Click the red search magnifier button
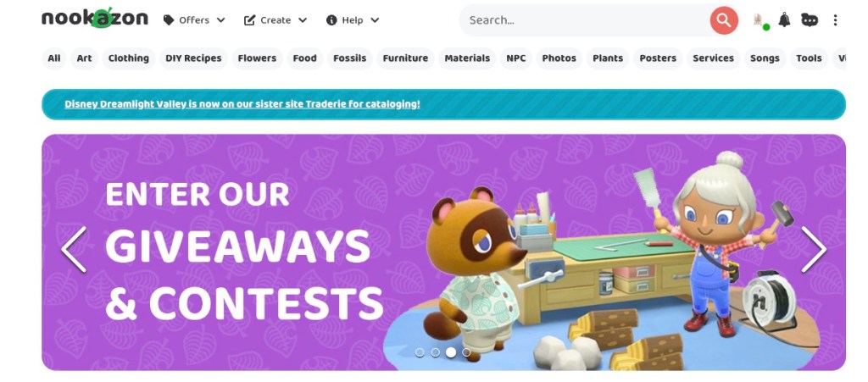Screen dimensions: 868x382 724,20
